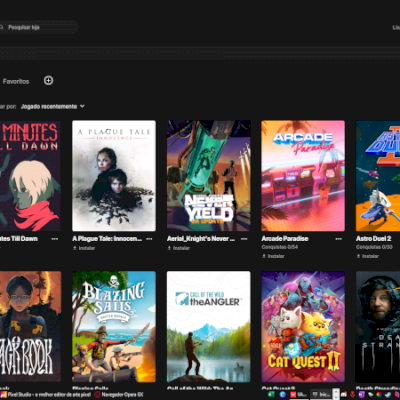The image size is (400, 400).
Task: Open the Call of the Wild: The Angler cover
Action: 209,326
